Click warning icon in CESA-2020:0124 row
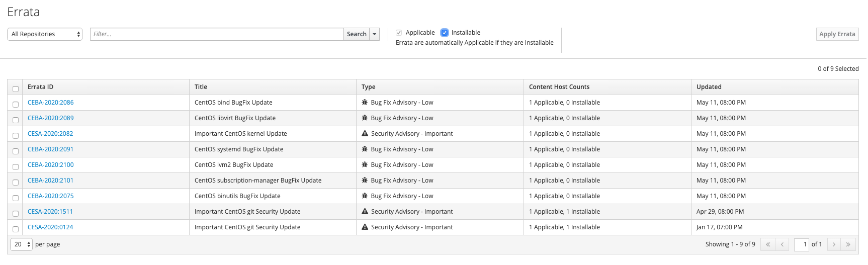 point(365,227)
